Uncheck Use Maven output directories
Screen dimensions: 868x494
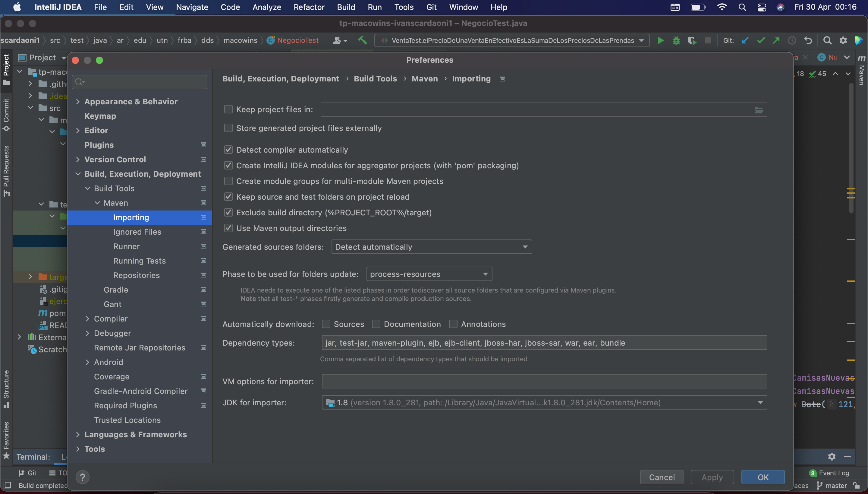coord(228,228)
